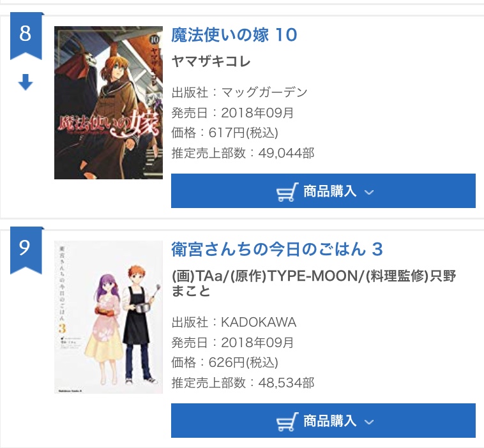Click the 617円(税込) price text

[x=243, y=133]
